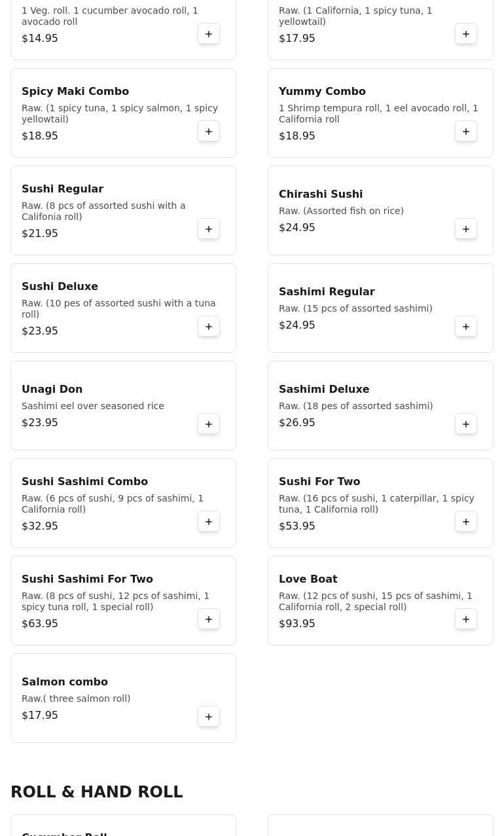Viewport: 504px width, 836px height.
Task: Add Chirashi Sushi to order
Action: [x=466, y=229]
